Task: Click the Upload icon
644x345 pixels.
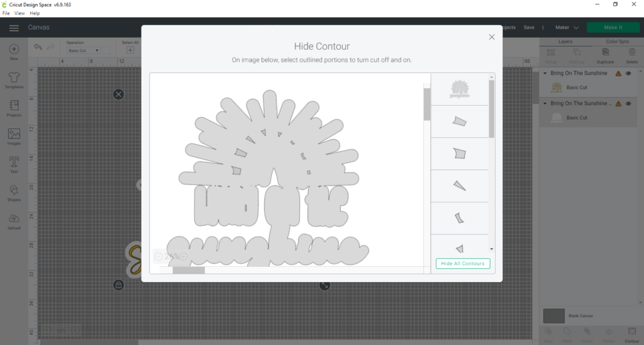Action: click(14, 218)
